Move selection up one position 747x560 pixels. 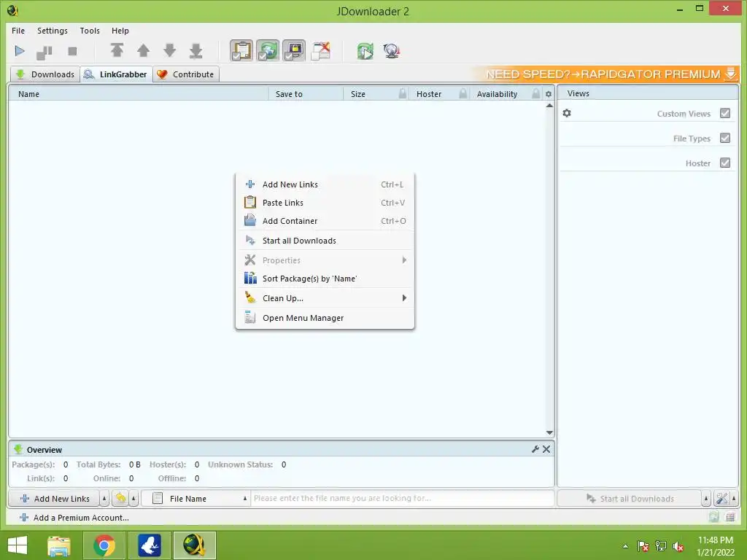pos(144,50)
